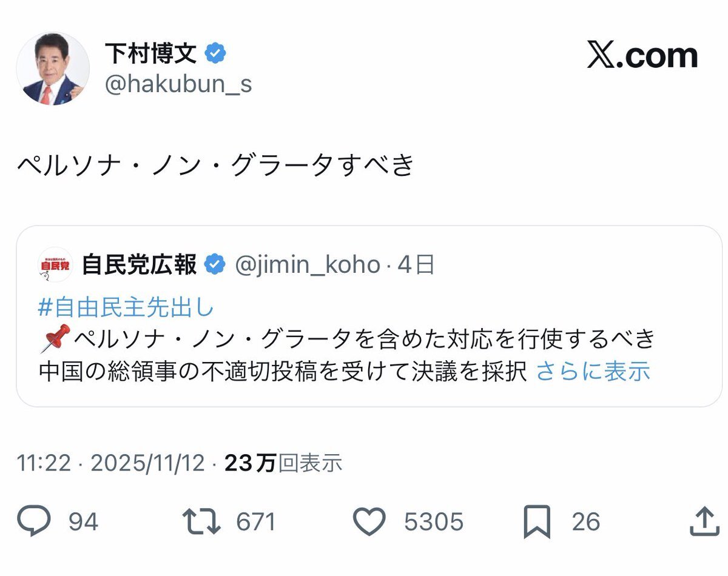Click the reply speech bubble icon
728x576 pixels.
(x=36, y=521)
